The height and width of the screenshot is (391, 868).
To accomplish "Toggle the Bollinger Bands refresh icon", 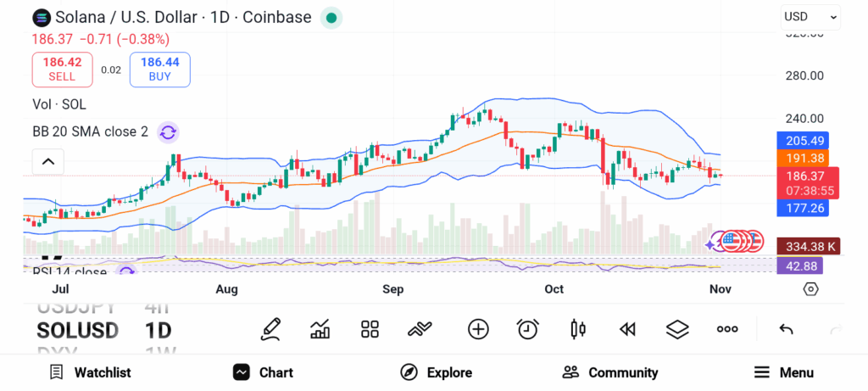I will tap(168, 131).
